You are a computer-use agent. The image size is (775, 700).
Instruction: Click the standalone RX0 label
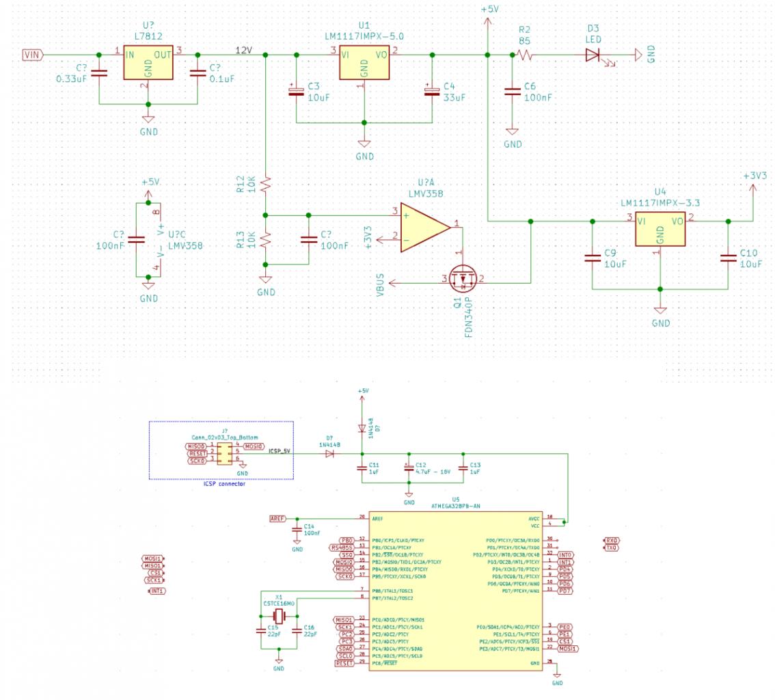tap(612, 541)
